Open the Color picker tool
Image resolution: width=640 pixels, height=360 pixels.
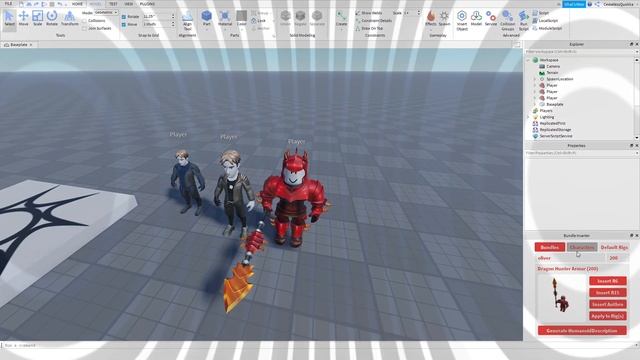pyautogui.click(x=242, y=19)
